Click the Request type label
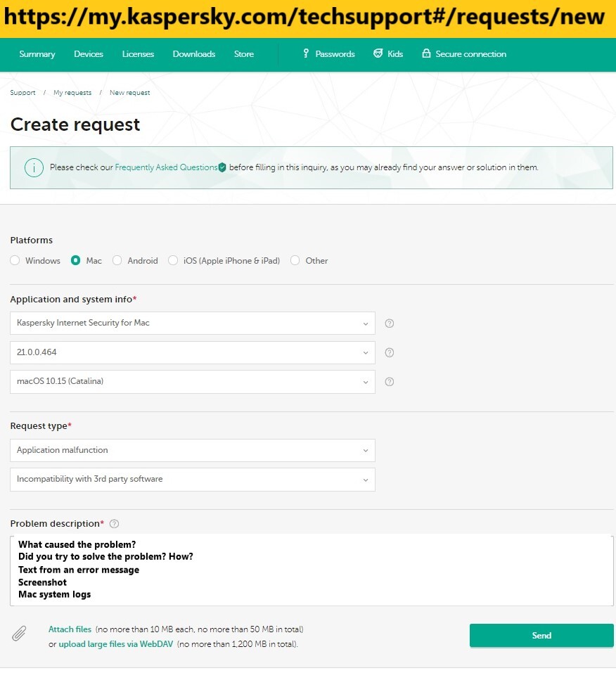The image size is (616, 673). 39,425
